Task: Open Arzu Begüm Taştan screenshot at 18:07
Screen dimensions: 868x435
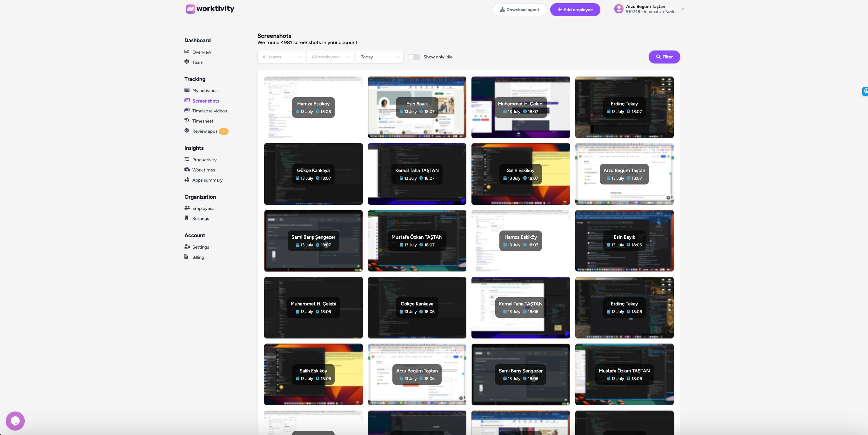Action: coord(624,174)
